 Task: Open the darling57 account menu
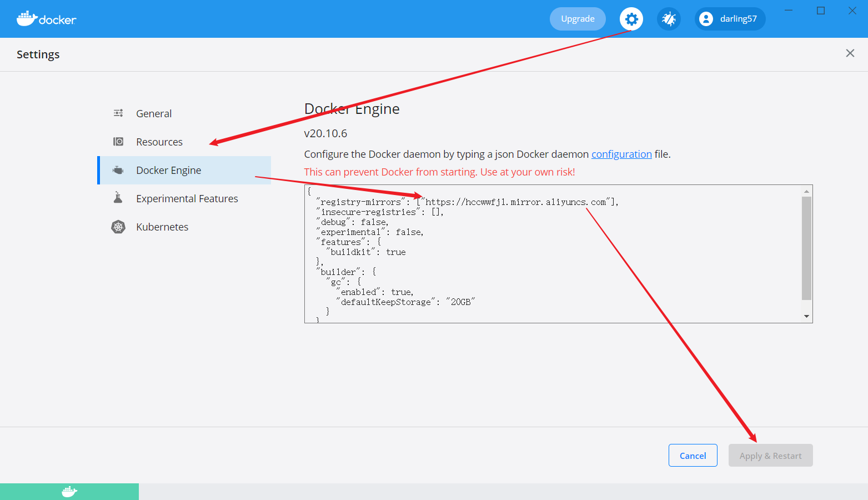tap(730, 19)
